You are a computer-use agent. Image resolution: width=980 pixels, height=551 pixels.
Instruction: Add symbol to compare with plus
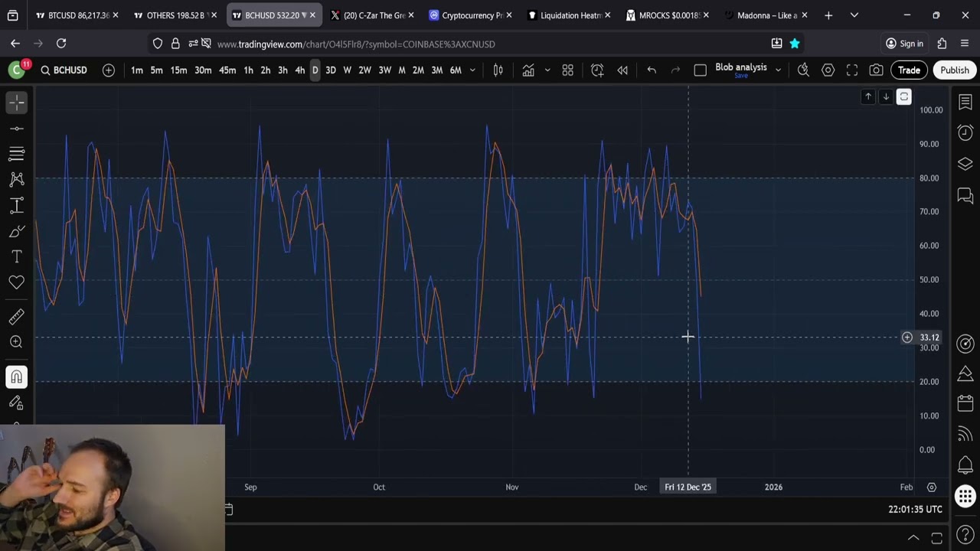[109, 70]
